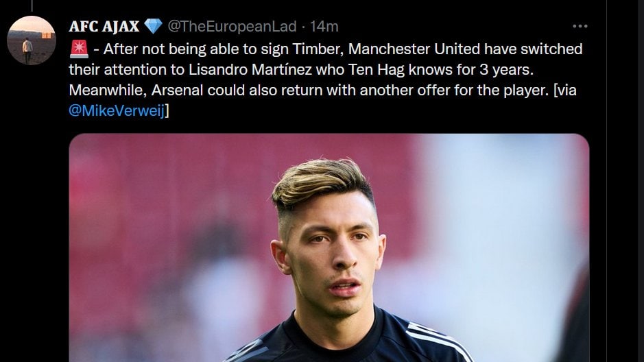Click the "[via" text ending the third line
644x362 pixels.
click(x=563, y=90)
